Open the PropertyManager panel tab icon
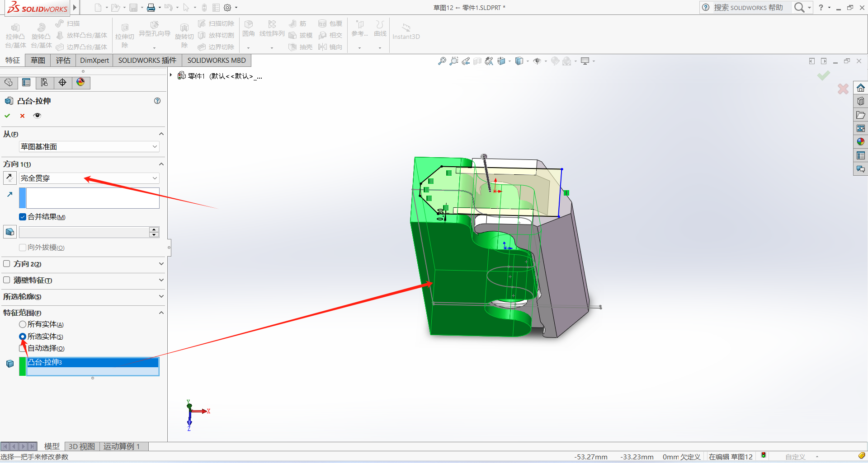This screenshot has height=463, width=868. [26, 82]
